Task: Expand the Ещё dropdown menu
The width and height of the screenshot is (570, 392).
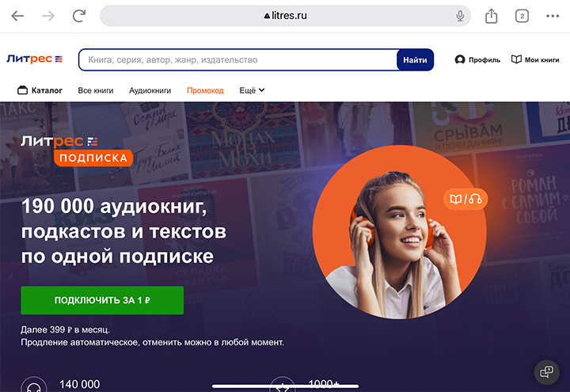Action: coord(252,90)
